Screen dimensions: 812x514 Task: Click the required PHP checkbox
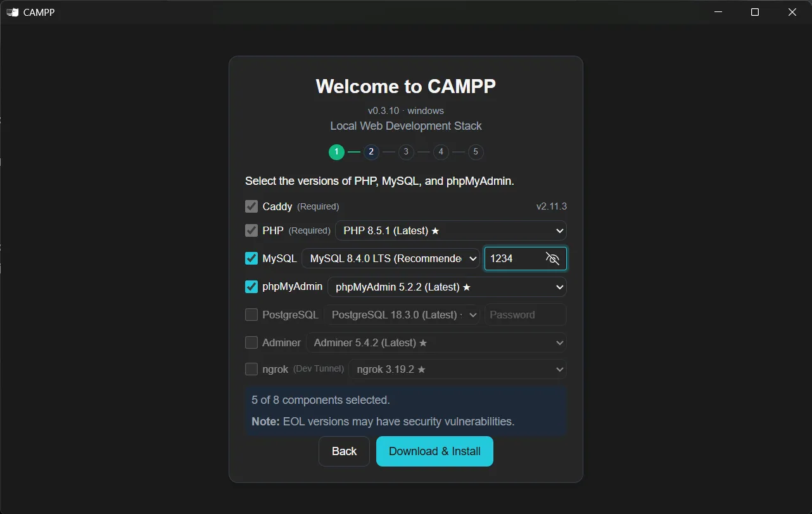tap(251, 230)
